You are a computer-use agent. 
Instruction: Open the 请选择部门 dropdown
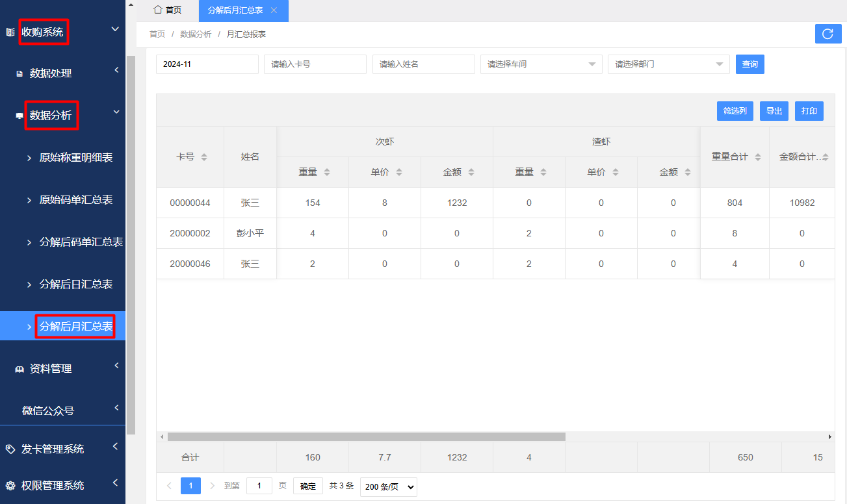click(x=668, y=64)
